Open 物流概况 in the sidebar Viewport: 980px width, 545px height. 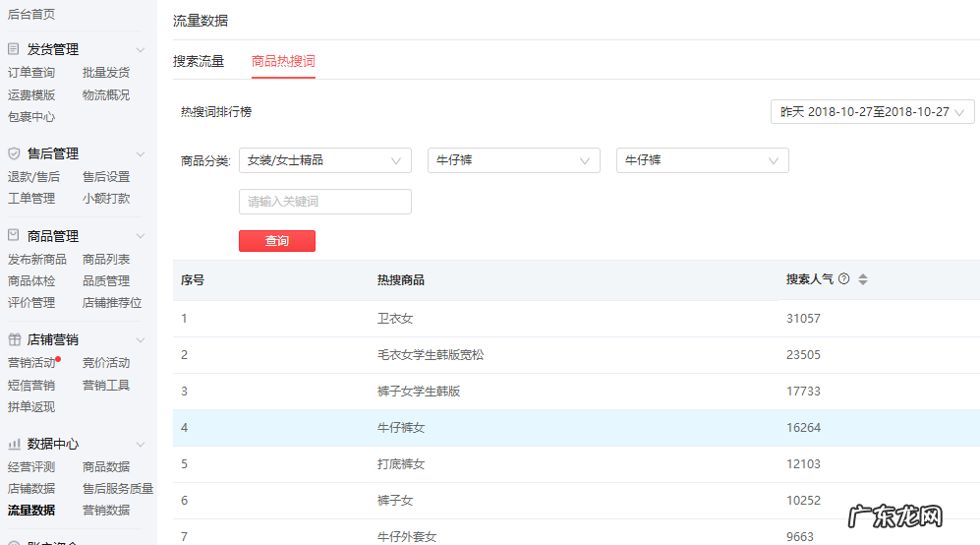pyautogui.click(x=106, y=95)
